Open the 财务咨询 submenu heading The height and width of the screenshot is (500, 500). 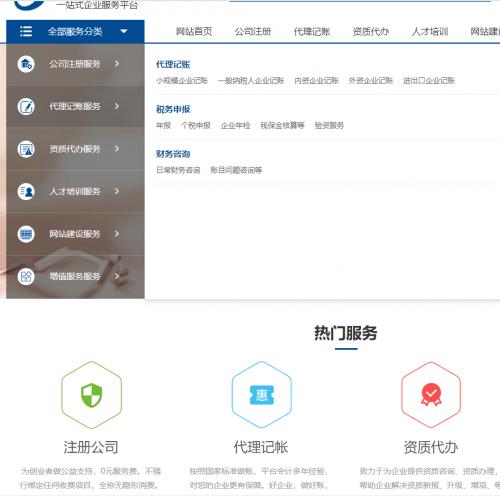173,154
